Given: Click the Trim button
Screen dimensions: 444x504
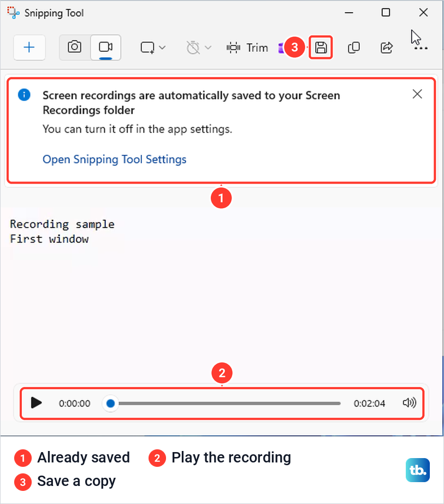Looking at the screenshot, I should [x=247, y=48].
